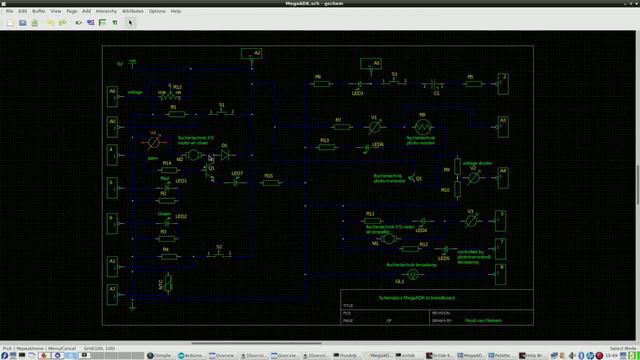
Task: Switch to the Arduino taskbar window
Action: click(x=192, y=356)
